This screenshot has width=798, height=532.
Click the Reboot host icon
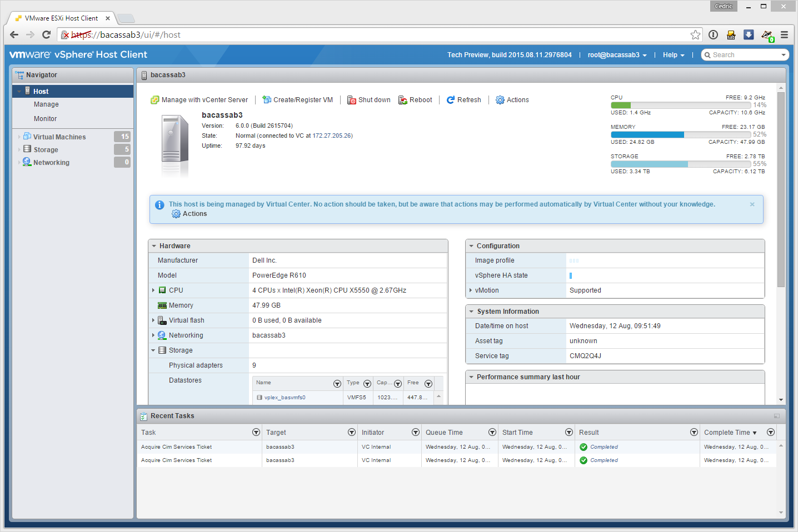(403, 100)
